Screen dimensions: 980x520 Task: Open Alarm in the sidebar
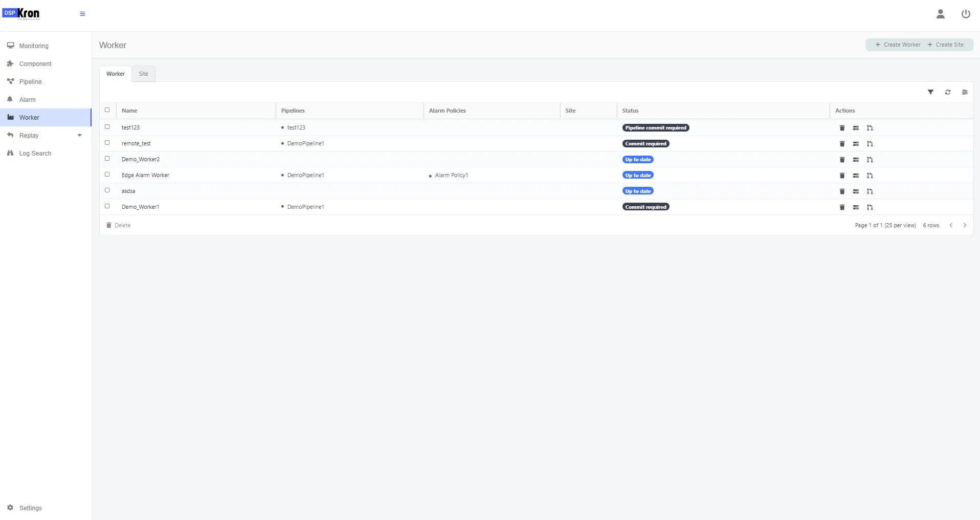(46, 100)
